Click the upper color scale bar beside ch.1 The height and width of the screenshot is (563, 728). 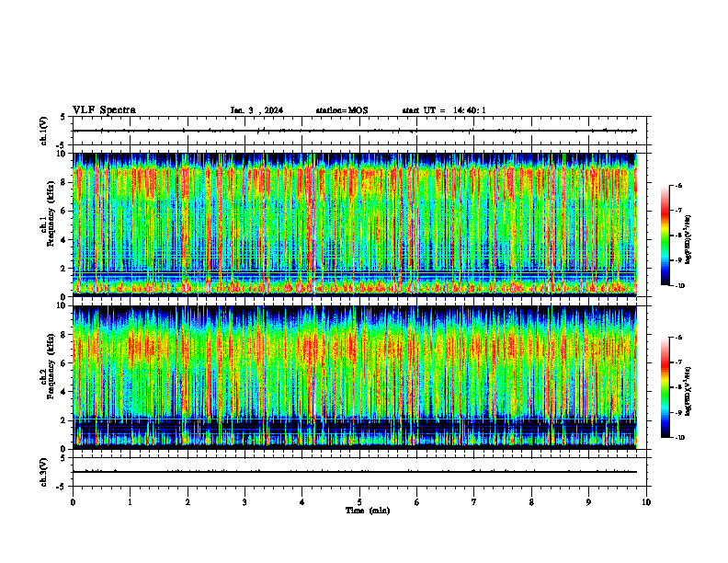(x=665, y=236)
